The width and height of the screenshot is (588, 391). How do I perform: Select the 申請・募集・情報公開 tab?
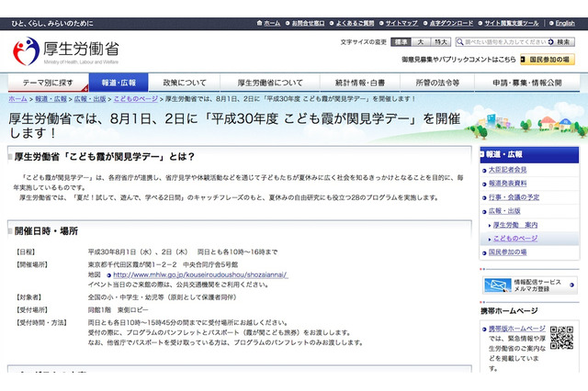point(527,83)
